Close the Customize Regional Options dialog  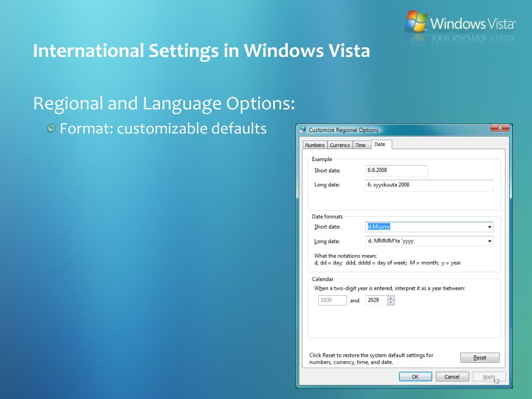500,128
